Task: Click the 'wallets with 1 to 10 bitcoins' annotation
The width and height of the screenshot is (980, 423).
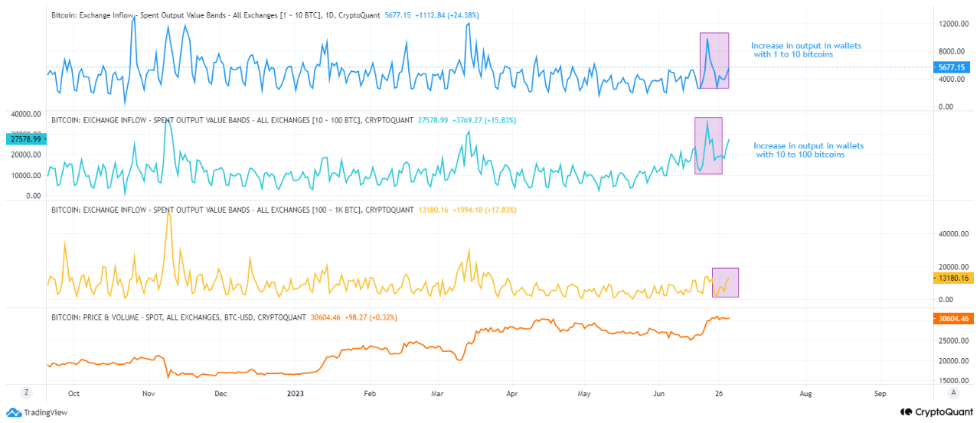Action: pos(805,50)
